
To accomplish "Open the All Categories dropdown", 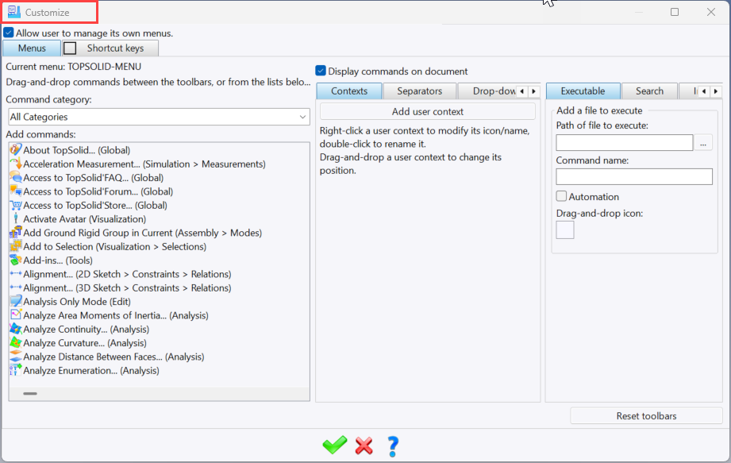I will pyautogui.click(x=159, y=117).
